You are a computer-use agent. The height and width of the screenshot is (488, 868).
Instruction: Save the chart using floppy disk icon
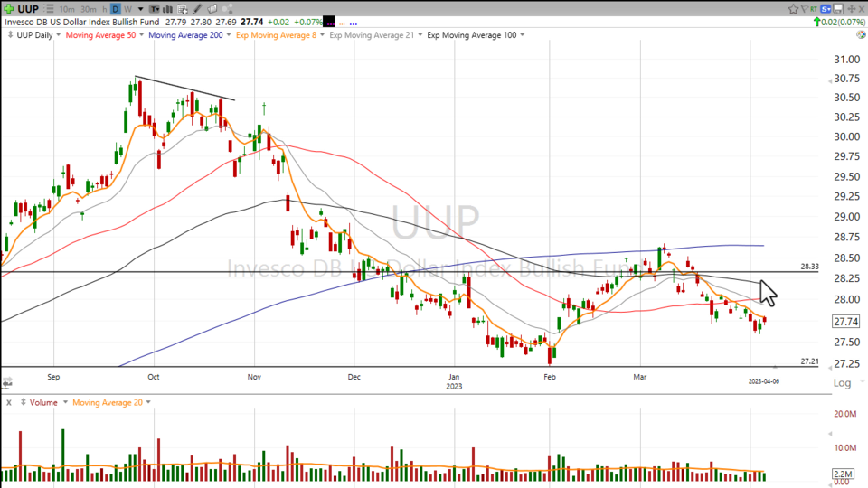click(x=838, y=9)
